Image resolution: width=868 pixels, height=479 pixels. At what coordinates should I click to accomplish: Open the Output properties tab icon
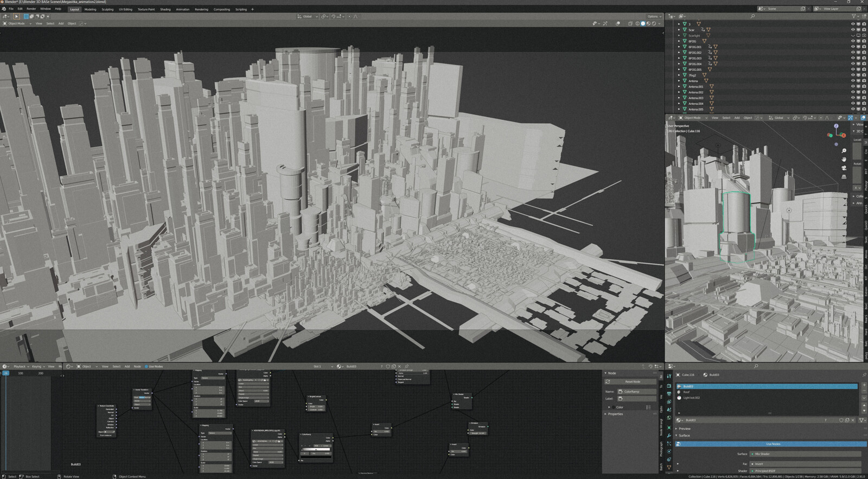[669, 394]
